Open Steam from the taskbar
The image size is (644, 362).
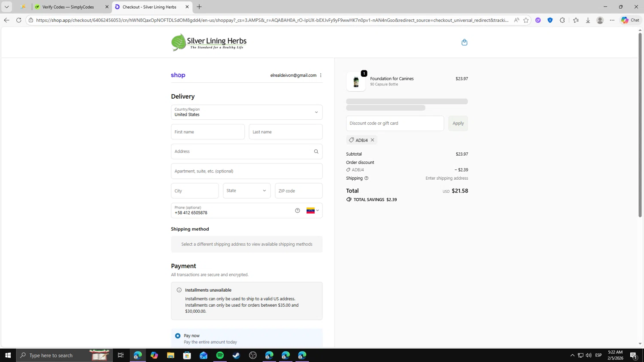click(x=236, y=355)
